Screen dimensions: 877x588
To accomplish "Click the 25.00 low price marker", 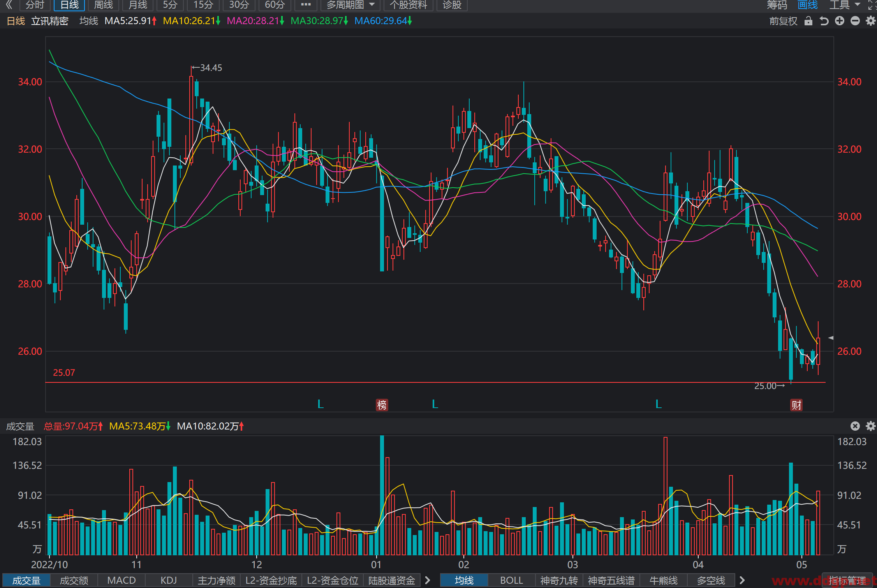I will coord(770,386).
